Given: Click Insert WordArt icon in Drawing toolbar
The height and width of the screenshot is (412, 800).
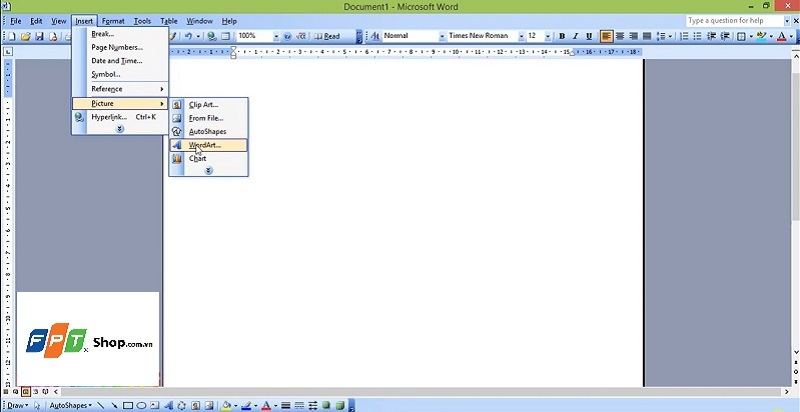Looking at the screenshot, I should tap(168, 406).
